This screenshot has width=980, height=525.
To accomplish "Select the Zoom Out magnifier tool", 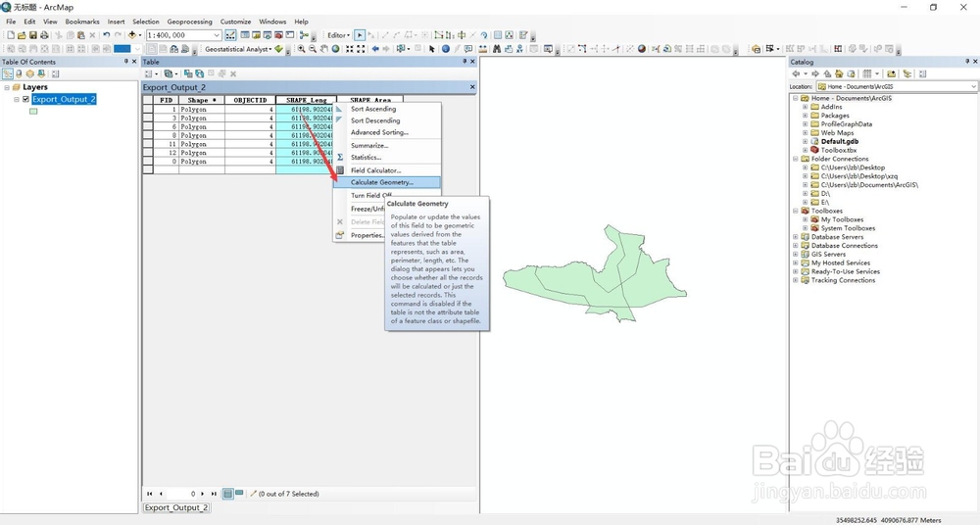I will [312, 49].
